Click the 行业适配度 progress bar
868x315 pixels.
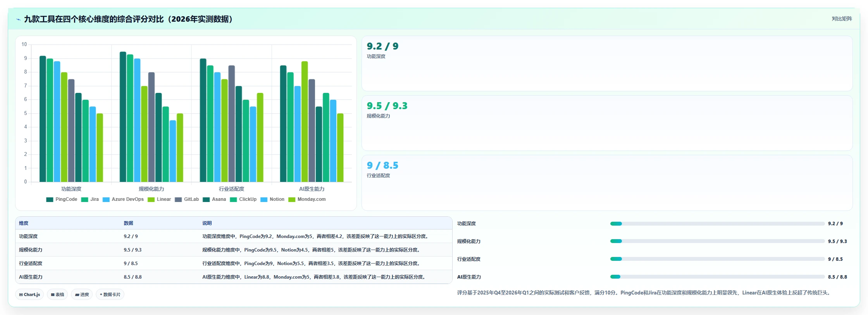717,259
